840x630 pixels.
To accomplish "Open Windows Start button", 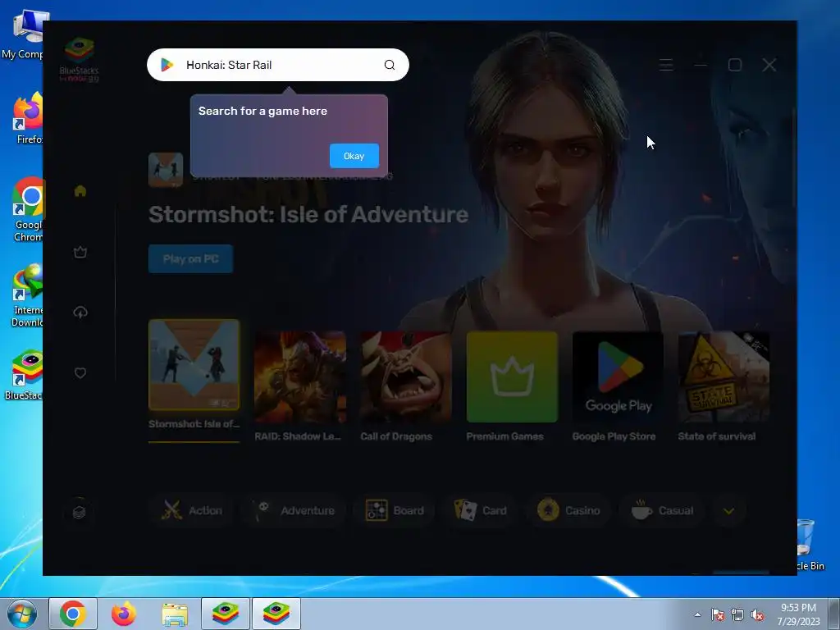I will 22,614.
